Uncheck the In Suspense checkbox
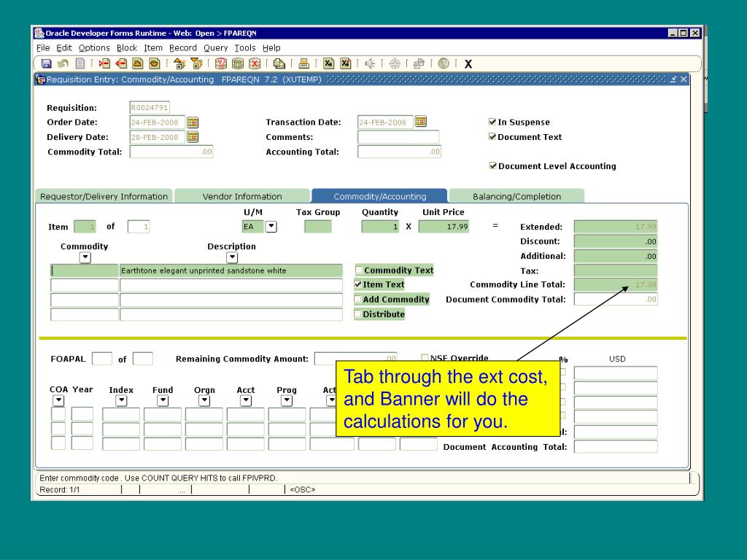747x560 pixels. pyautogui.click(x=492, y=122)
